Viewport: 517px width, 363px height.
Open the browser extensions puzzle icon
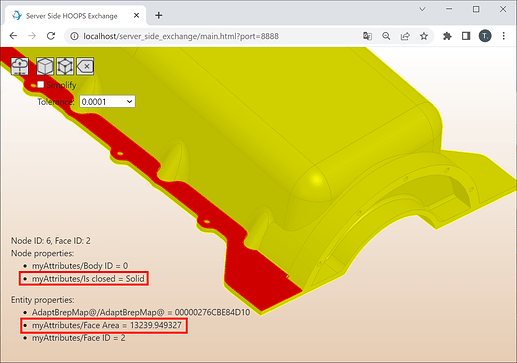point(447,36)
